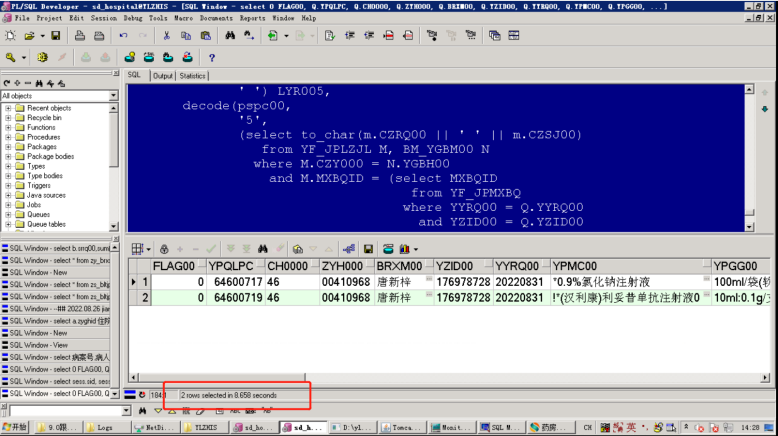Viewport: 778px width, 436px height.
Task: Switch to the Statistics tab
Action: (193, 76)
